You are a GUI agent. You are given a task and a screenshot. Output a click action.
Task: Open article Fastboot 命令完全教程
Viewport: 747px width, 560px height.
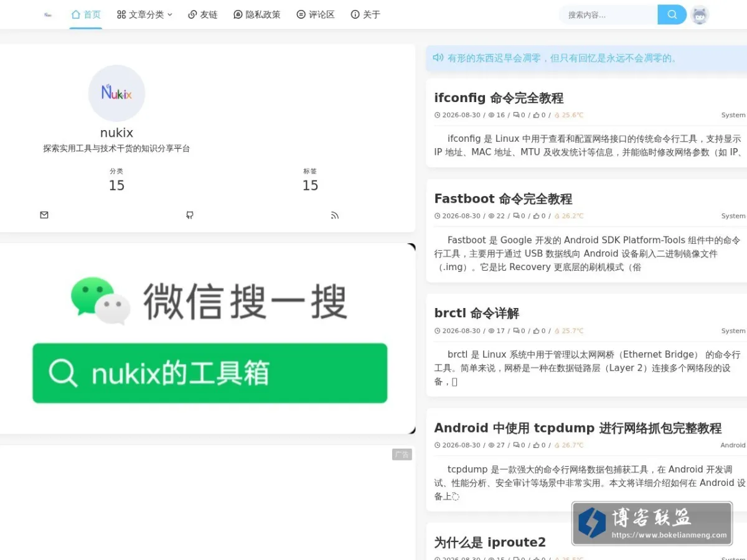point(503,199)
